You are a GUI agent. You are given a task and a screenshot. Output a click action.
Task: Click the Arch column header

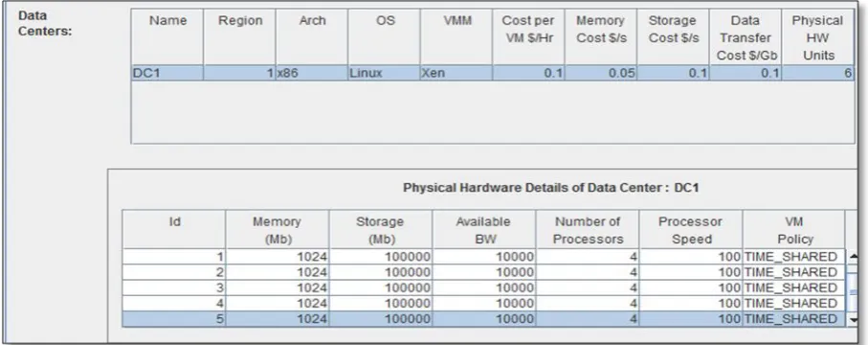[312, 37]
